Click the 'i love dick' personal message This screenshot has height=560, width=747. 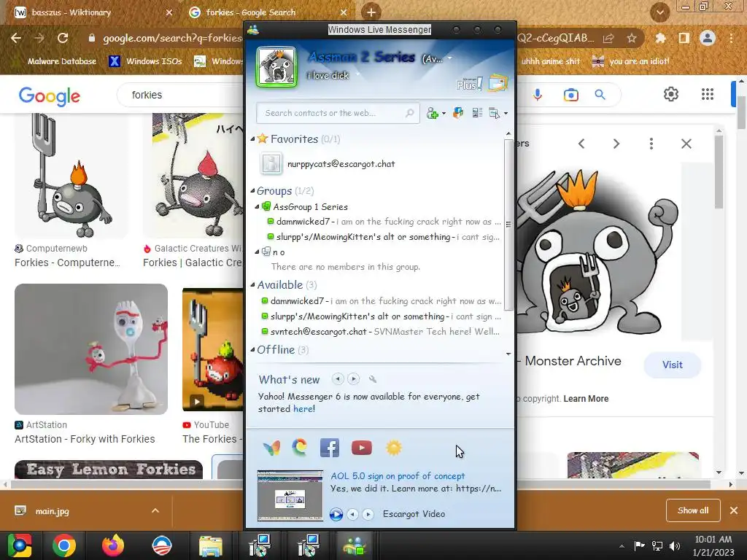[328, 75]
